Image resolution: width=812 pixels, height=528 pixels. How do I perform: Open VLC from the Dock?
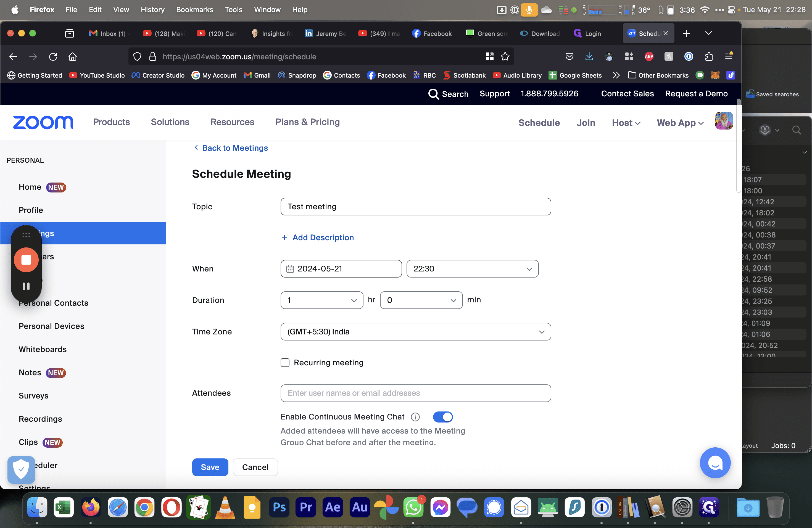pos(225,507)
